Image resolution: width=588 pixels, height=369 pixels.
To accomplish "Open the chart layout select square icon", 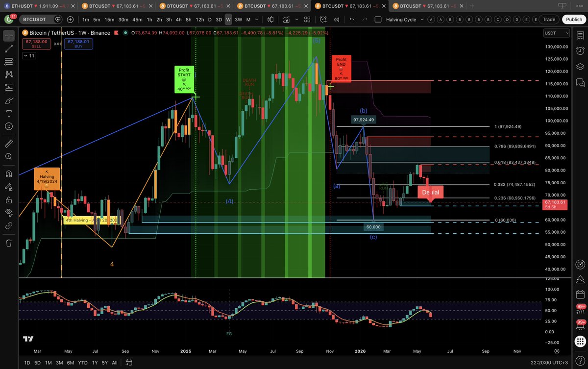I will coord(378,20).
